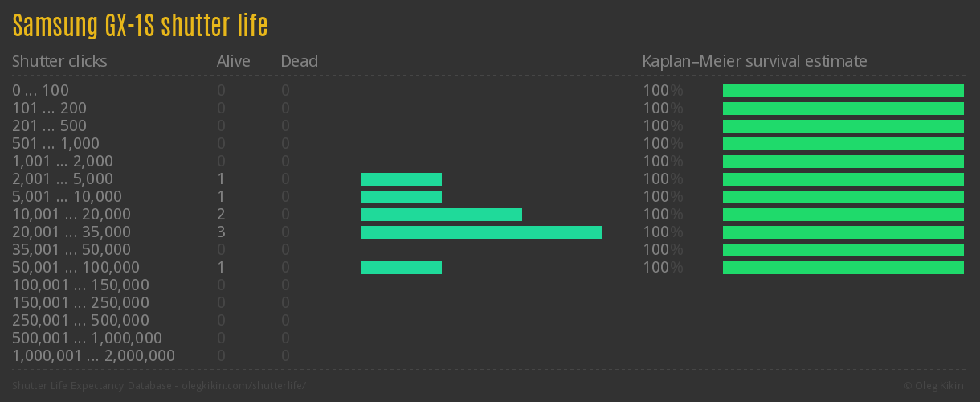Click the alive count 2
The width and height of the screenshot is (980, 402).
coord(221,215)
